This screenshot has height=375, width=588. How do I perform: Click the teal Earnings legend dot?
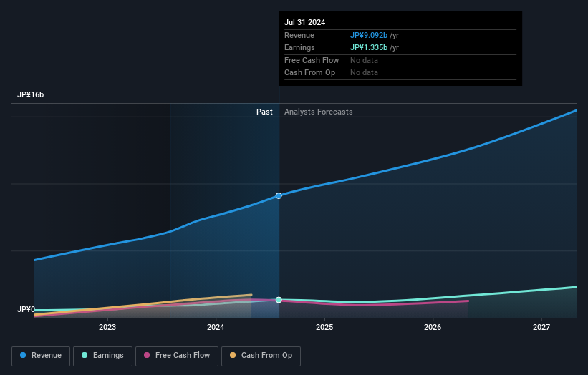point(85,355)
